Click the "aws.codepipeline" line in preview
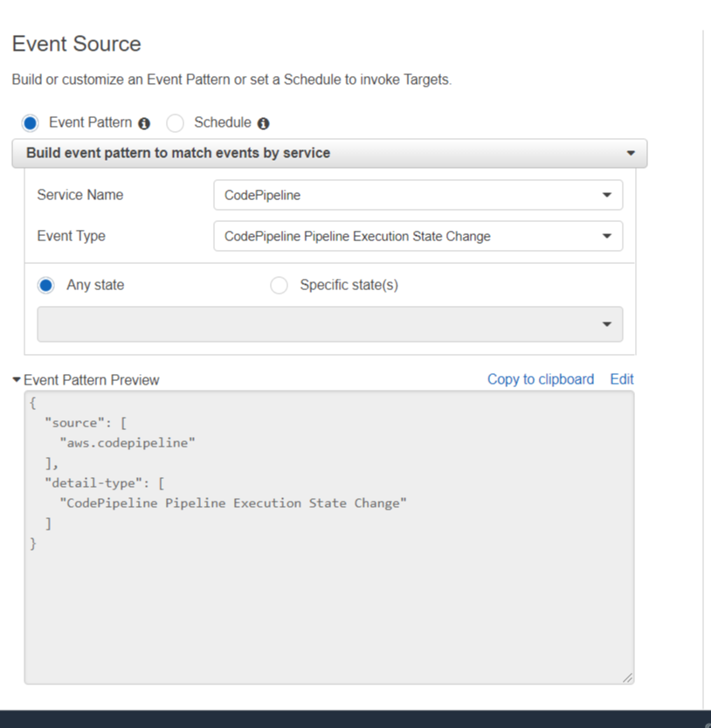The width and height of the screenshot is (711, 728). coord(128,443)
